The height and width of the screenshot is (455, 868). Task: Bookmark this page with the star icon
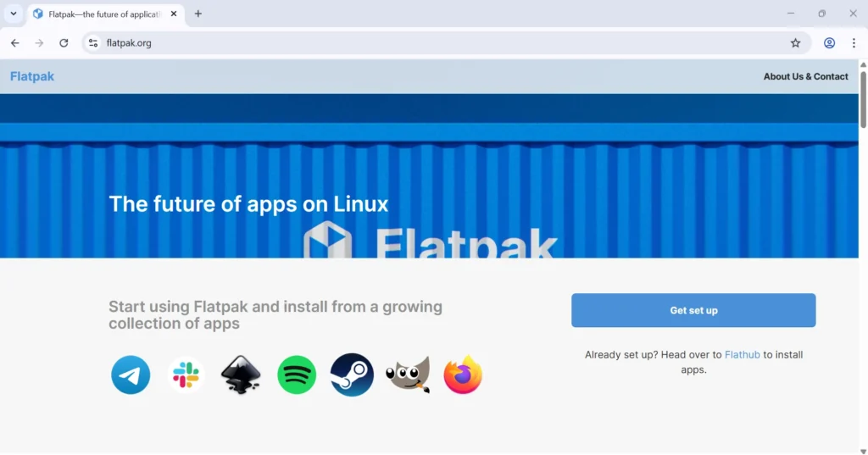click(x=795, y=43)
